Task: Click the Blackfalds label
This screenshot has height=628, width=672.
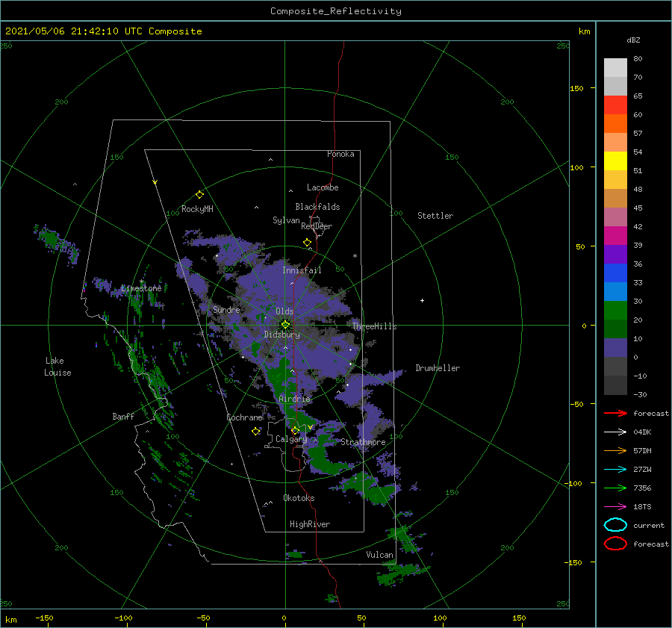Action: pyautogui.click(x=317, y=207)
